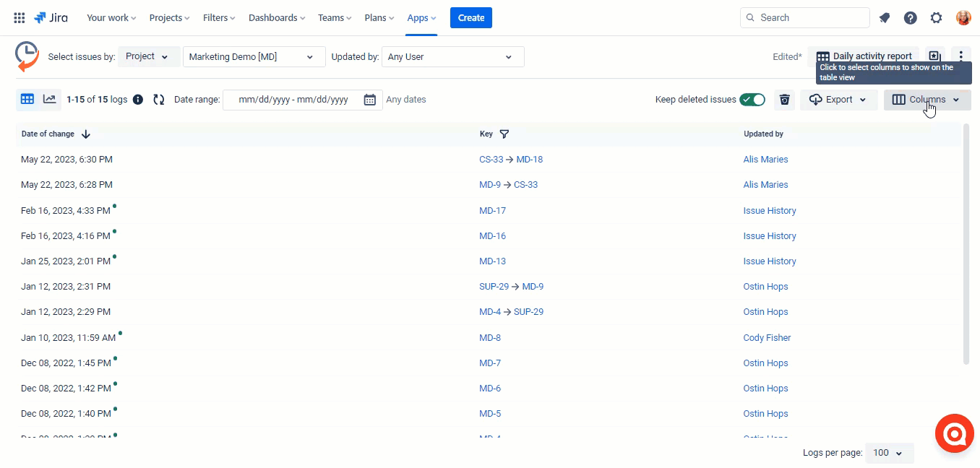
Task: Sort by Date of change arrow
Action: point(86,134)
